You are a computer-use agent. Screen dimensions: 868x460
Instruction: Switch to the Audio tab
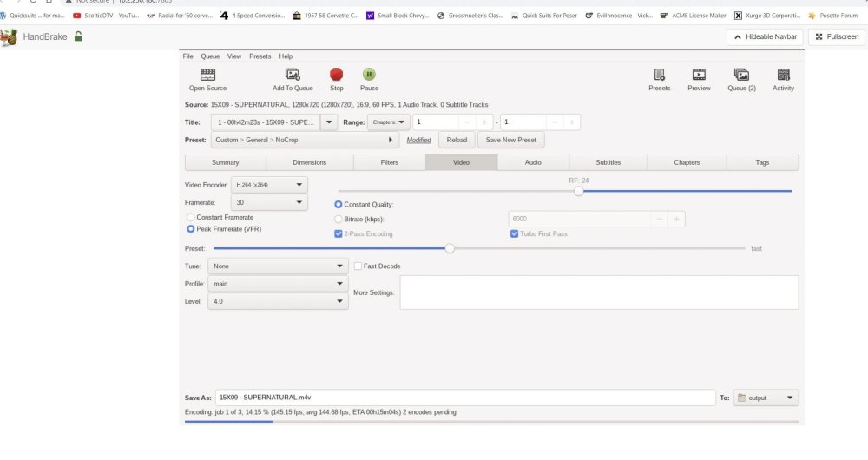pyautogui.click(x=533, y=162)
